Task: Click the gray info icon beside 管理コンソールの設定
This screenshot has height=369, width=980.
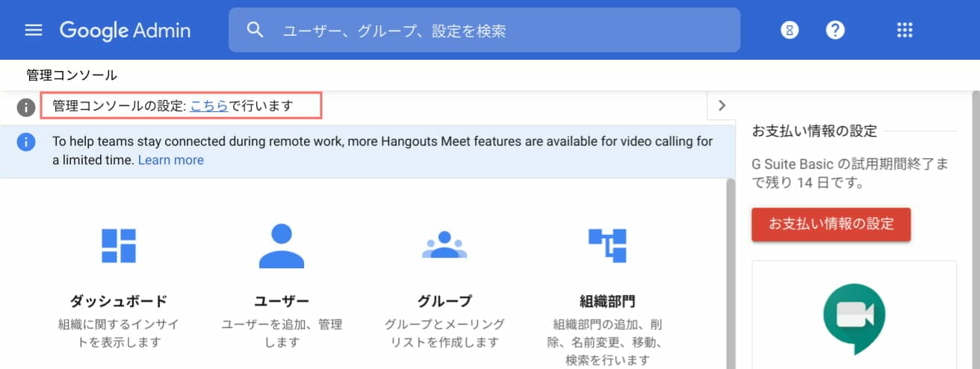Action: coord(26,107)
